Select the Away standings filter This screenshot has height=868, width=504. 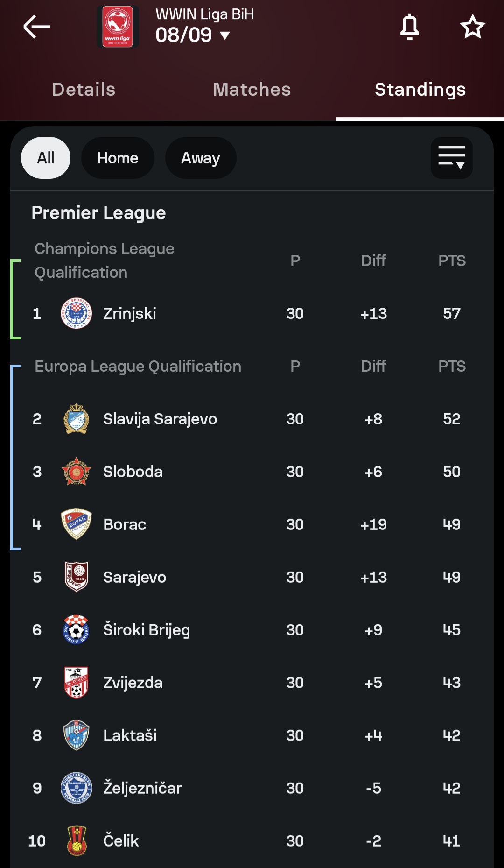[x=201, y=158]
